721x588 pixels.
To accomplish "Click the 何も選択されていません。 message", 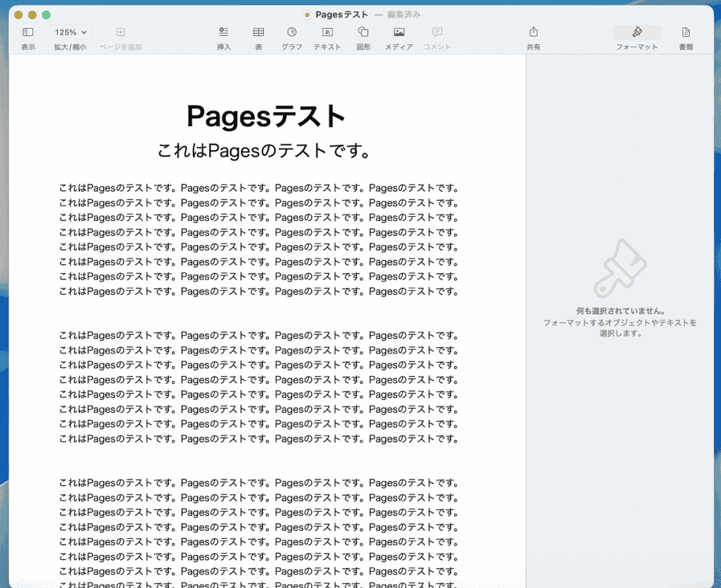I will (x=620, y=311).
